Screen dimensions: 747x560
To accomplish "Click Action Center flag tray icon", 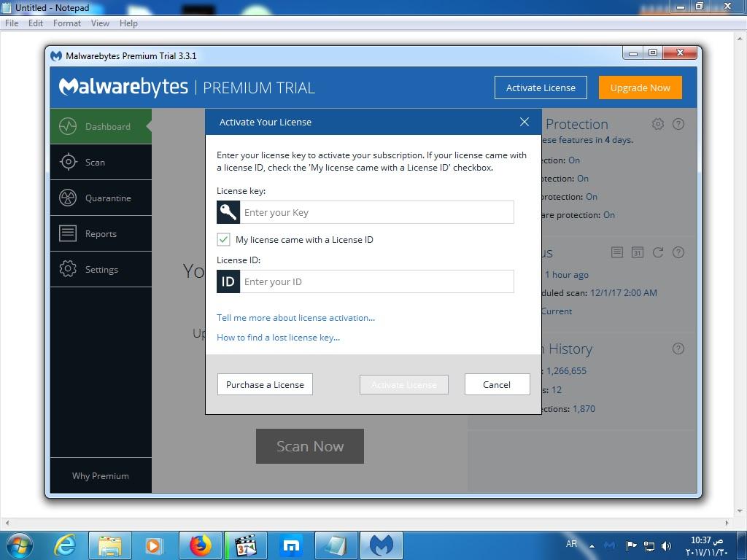I will [632, 546].
